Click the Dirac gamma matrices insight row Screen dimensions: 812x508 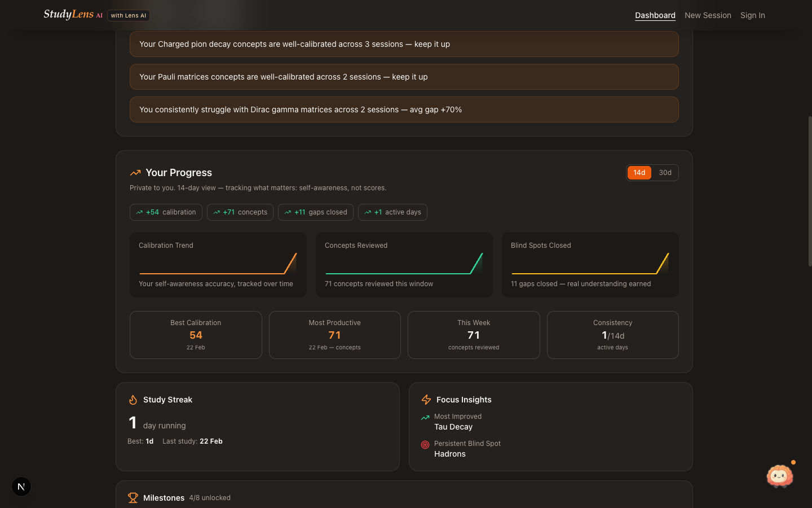[404, 110]
